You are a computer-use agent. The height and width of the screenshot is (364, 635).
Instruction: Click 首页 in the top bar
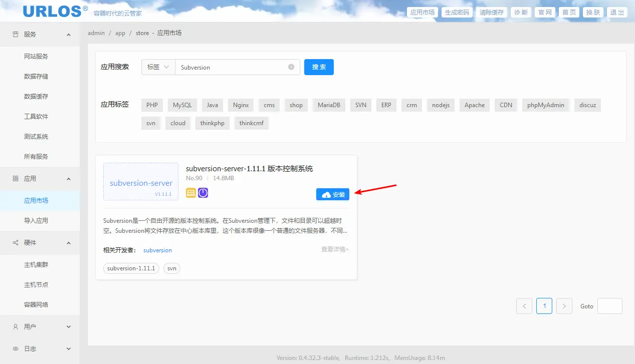coord(569,13)
